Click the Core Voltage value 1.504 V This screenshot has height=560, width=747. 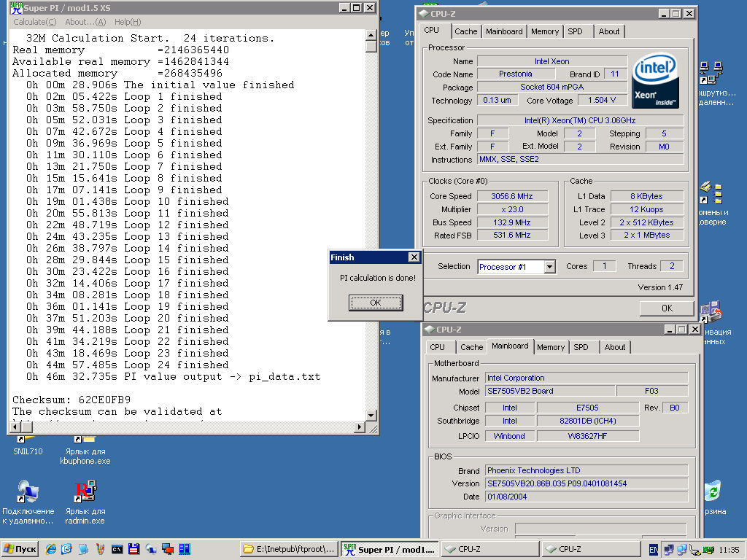602,100
